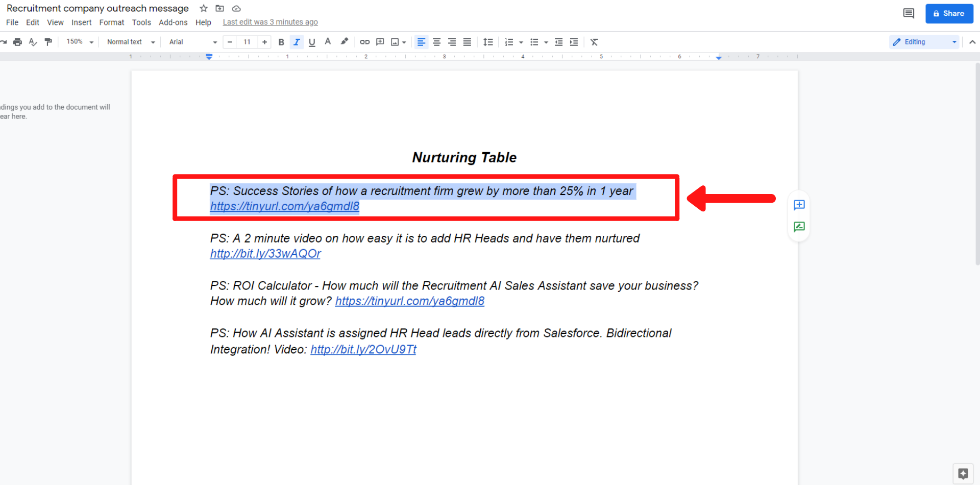Click the Increase indent icon
980x485 pixels.
(x=574, y=42)
